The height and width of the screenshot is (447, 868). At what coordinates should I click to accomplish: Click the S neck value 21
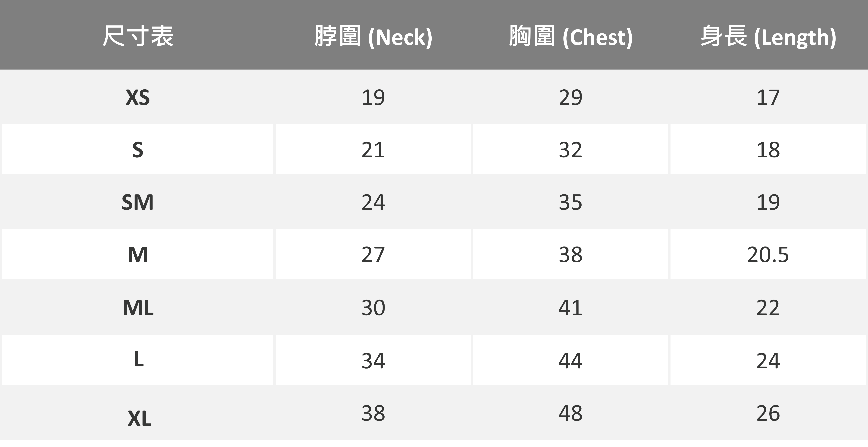pyautogui.click(x=373, y=150)
